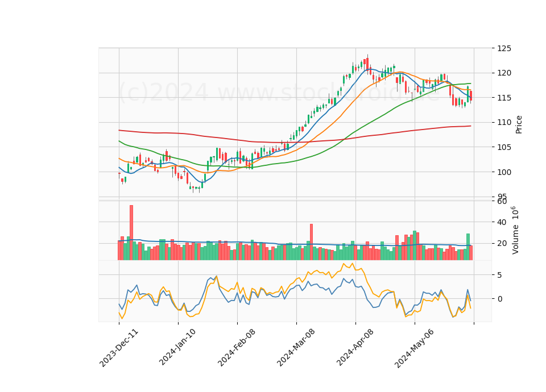
Task: Click the 2024-Jan-10 date label
Action: click(x=177, y=347)
